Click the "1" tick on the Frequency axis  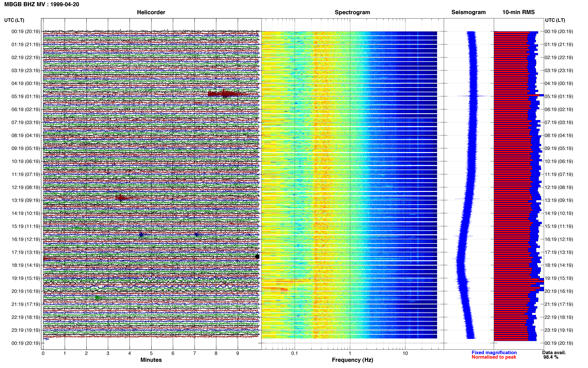(350, 353)
